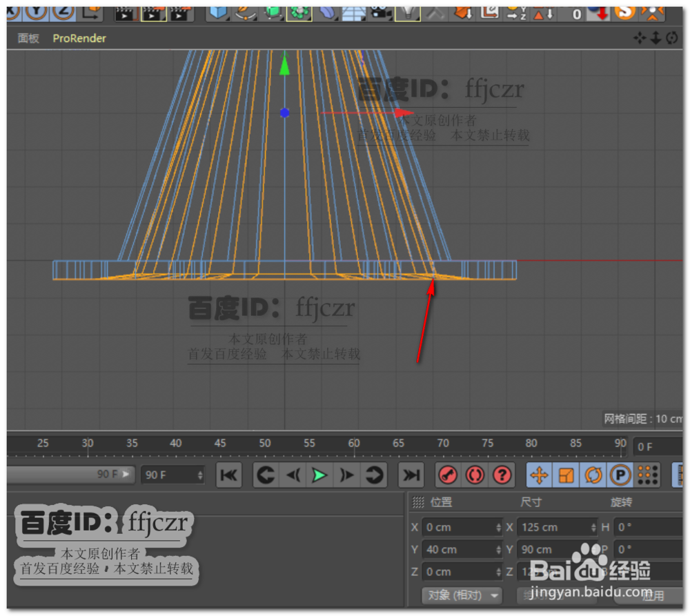
Task: Open the ProRender menu
Action: click(x=79, y=38)
